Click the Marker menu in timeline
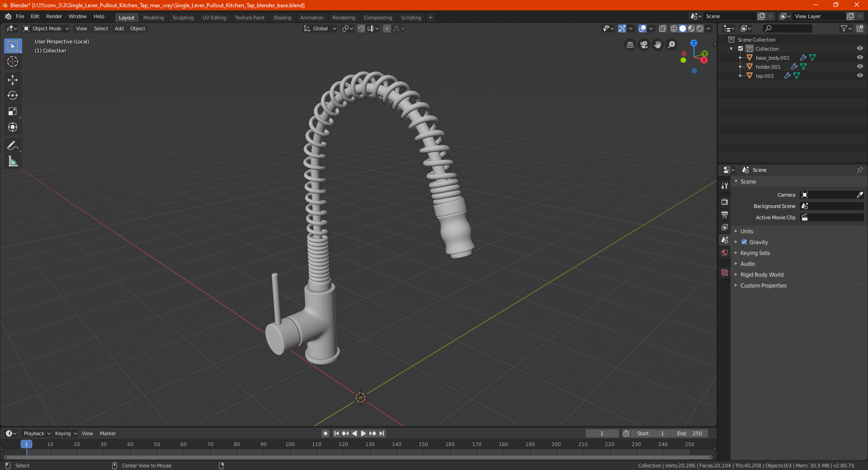The width and height of the screenshot is (868, 470). (x=108, y=433)
